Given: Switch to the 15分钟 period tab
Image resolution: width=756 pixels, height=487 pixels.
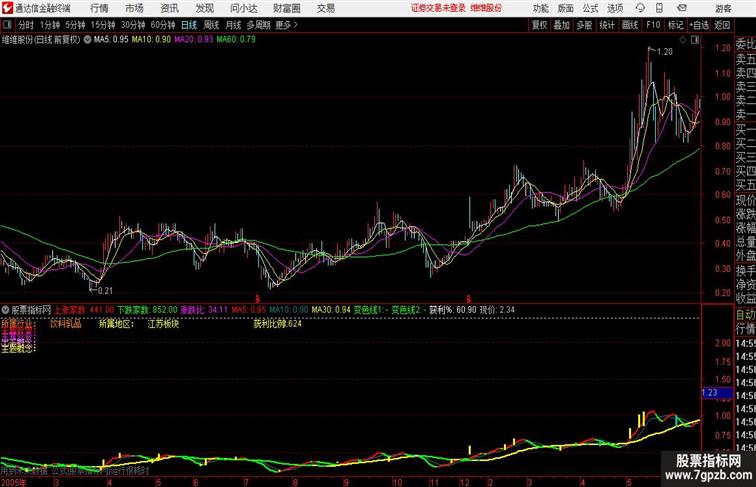Looking at the screenshot, I should pyautogui.click(x=103, y=25).
